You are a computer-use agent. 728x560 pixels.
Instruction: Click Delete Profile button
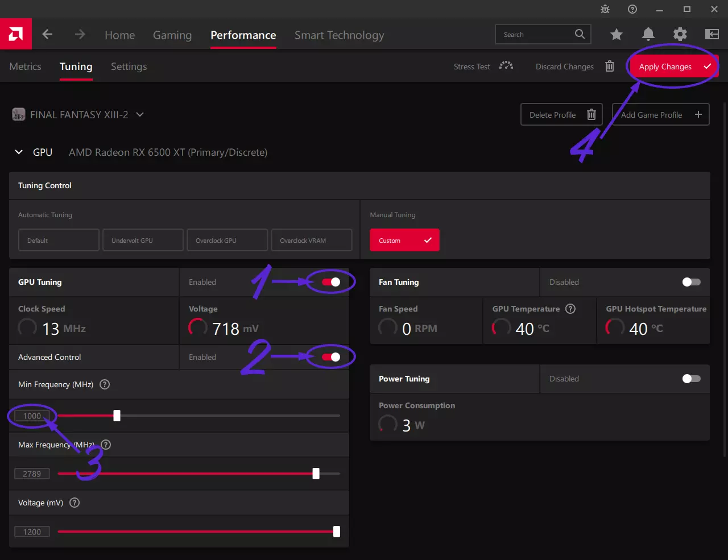click(561, 114)
